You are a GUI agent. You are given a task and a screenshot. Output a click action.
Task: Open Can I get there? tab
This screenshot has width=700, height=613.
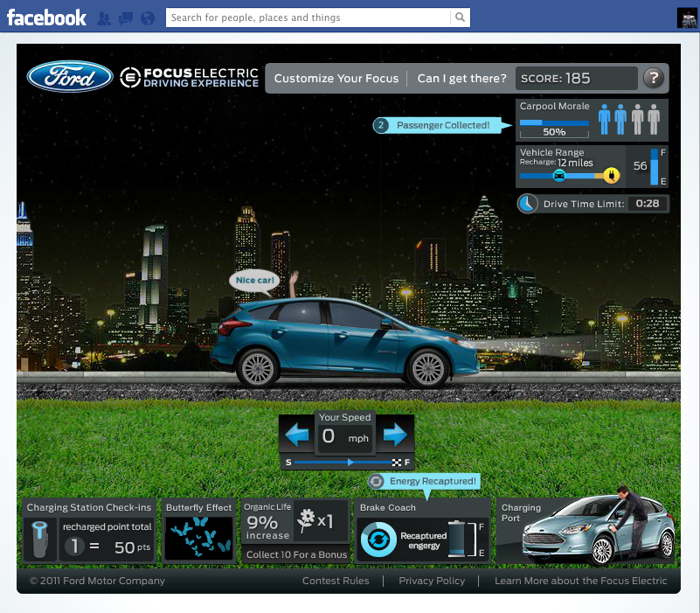tap(461, 78)
